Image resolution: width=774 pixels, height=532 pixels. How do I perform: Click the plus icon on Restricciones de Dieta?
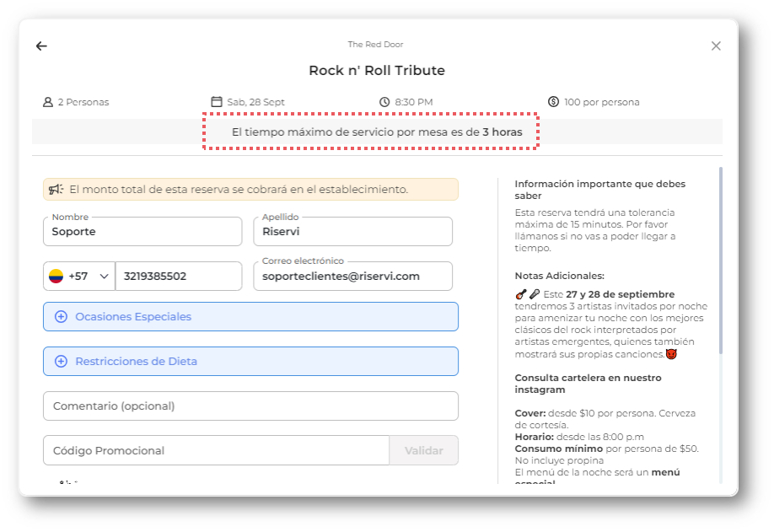pos(61,362)
